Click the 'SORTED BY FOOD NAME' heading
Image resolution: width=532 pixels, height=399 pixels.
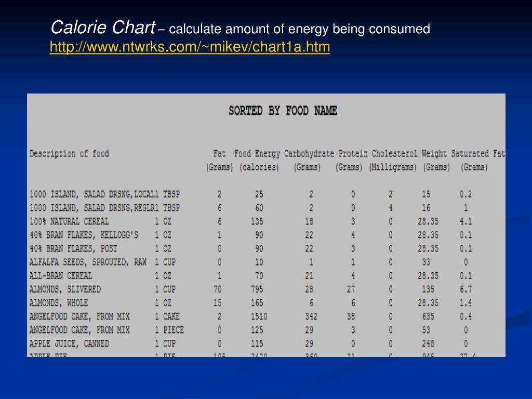pos(283,111)
